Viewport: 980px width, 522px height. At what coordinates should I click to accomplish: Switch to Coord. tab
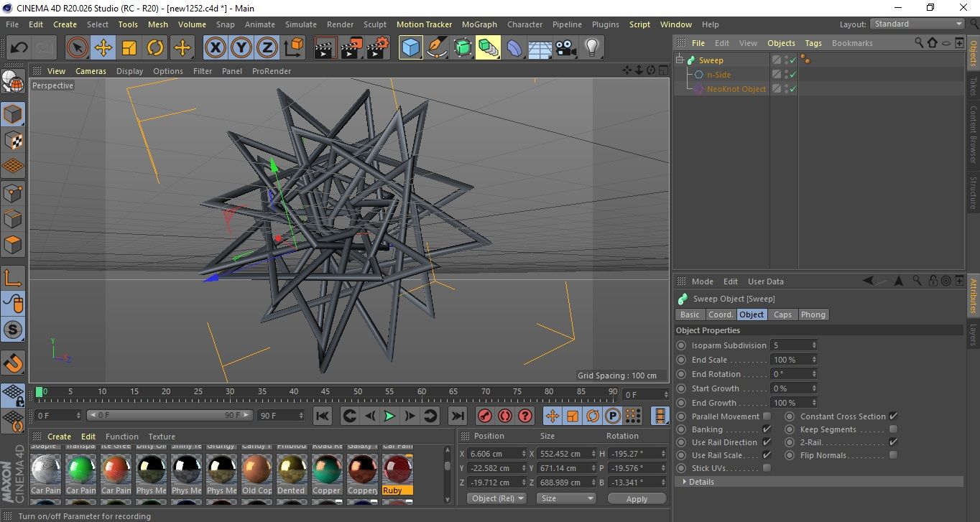coord(721,314)
